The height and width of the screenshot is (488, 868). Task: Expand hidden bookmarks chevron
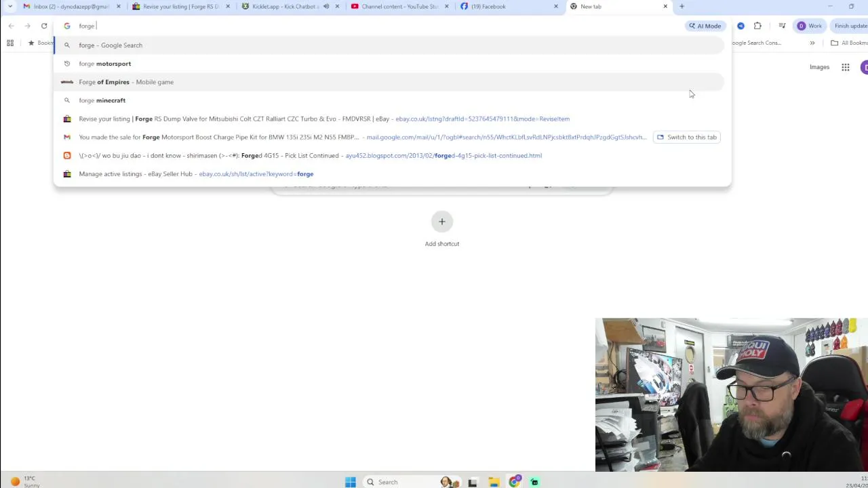812,43
